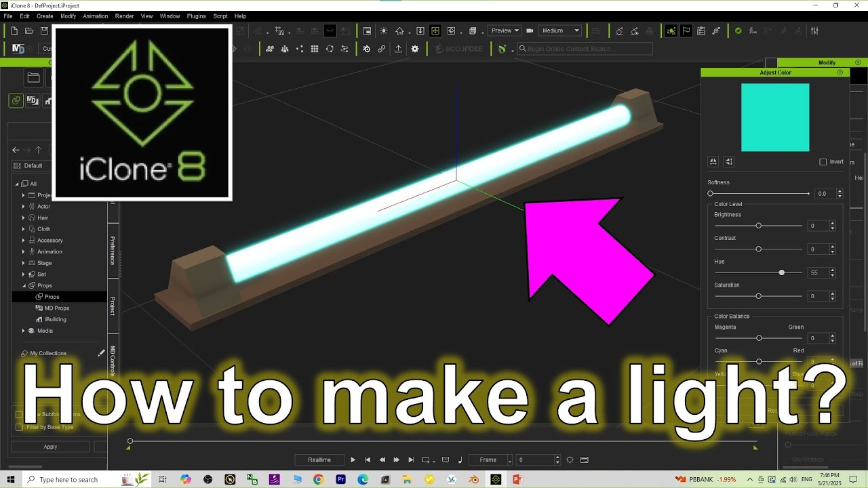
Task: Select iBuilding in content tree
Action: [x=56, y=319]
